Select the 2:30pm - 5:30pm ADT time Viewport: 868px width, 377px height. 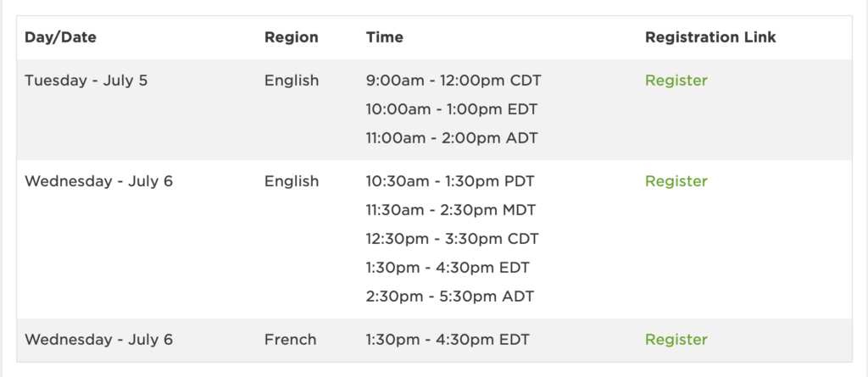[449, 297]
